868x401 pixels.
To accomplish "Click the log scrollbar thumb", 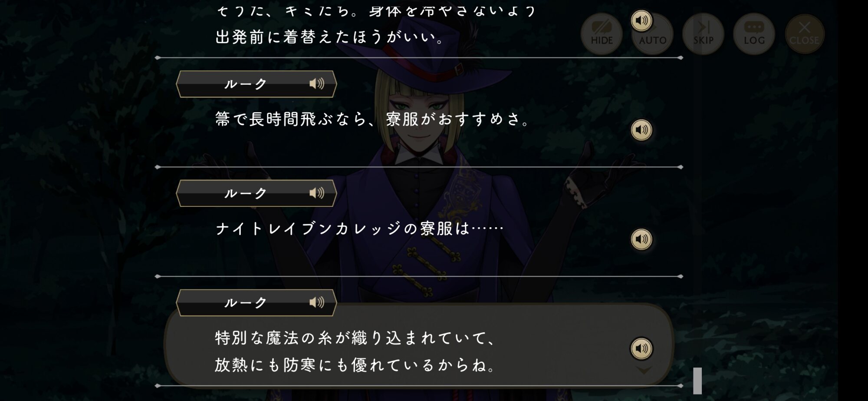I will (x=697, y=381).
